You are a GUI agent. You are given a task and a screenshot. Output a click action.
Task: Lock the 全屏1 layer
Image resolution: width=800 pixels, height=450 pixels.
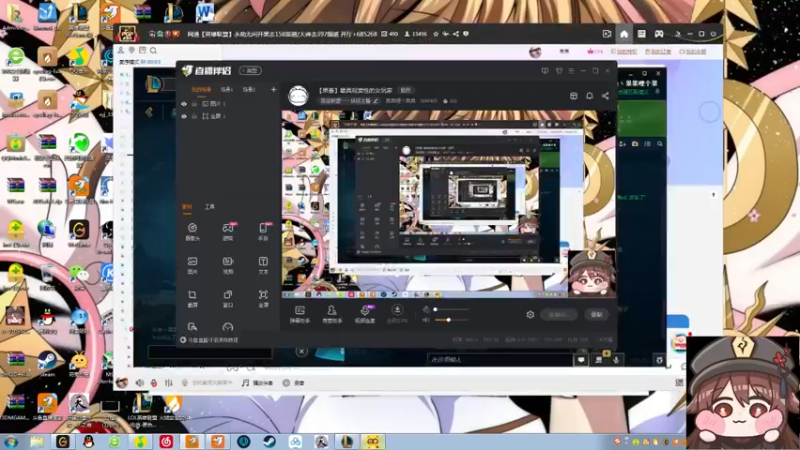click(x=194, y=116)
